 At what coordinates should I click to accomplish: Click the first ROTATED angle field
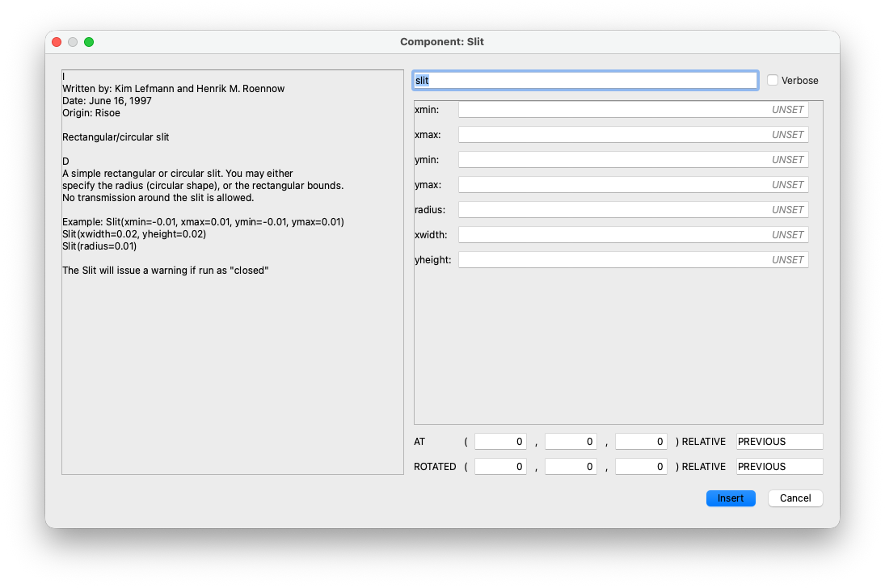500,467
